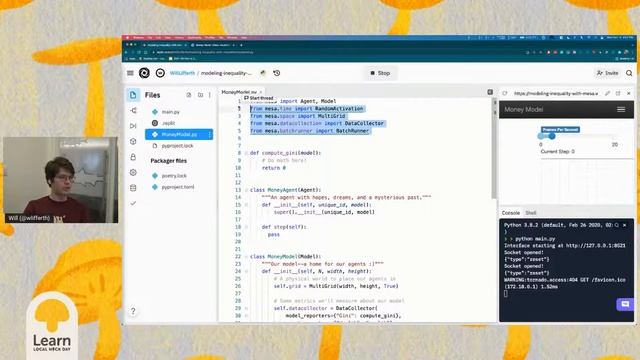
Task: Click the Stop button
Action: [380, 73]
